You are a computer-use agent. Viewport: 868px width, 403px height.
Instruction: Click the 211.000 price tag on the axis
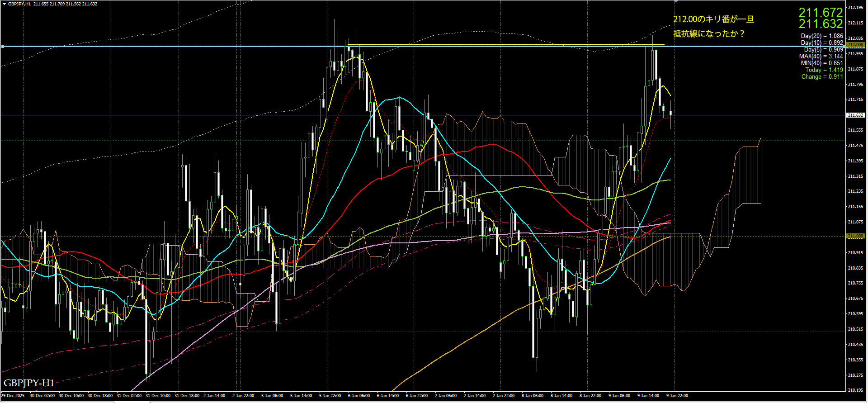(x=855, y=236)
